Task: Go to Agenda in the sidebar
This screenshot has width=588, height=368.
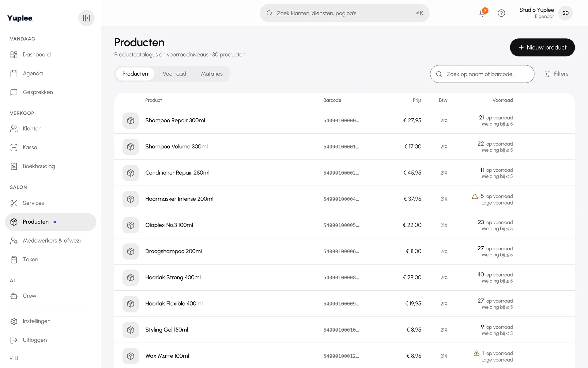Action: 51,74
